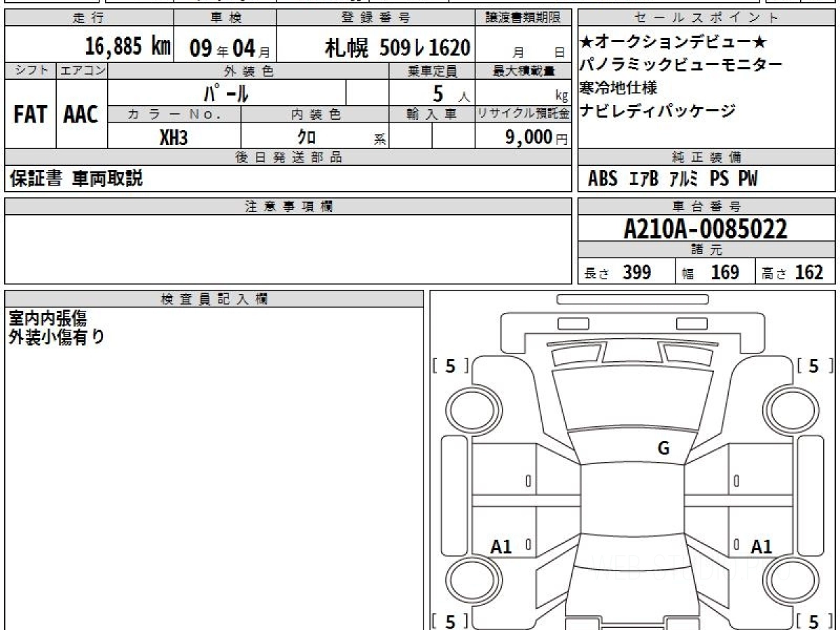Select inspector note 室内内張傷
The image size is (840, 630).
click(x=48, y=318)
